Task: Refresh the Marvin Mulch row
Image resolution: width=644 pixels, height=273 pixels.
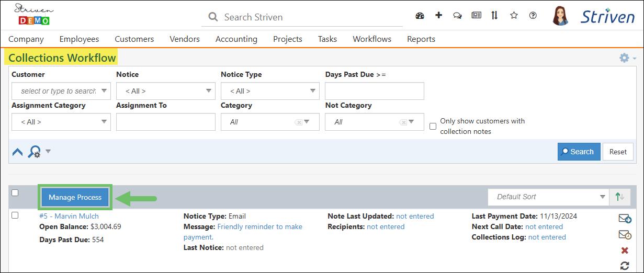Action: [625, 265]
